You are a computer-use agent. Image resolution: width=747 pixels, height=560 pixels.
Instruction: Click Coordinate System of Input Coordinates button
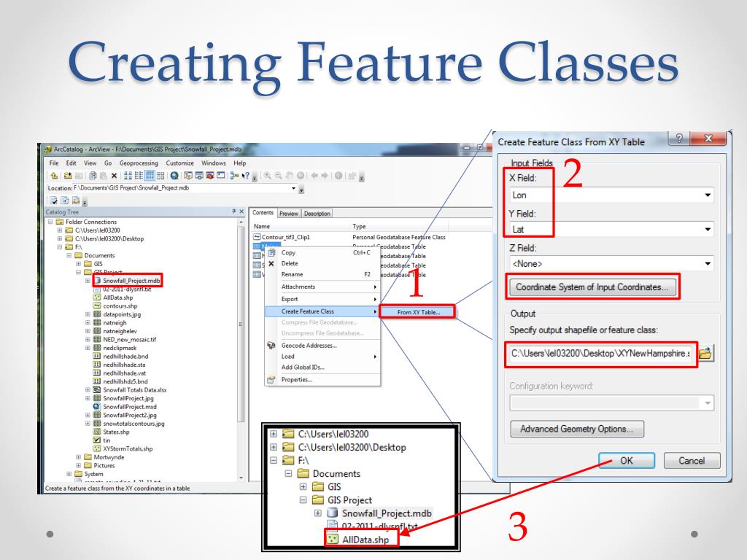pyautogui.click(x=592, y=287)
